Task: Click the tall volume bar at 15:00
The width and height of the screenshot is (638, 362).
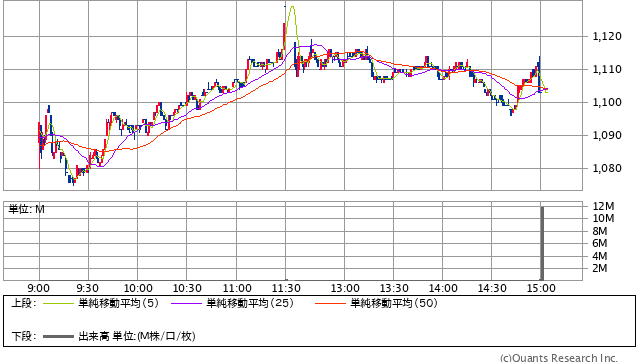Action: point(542,243)
